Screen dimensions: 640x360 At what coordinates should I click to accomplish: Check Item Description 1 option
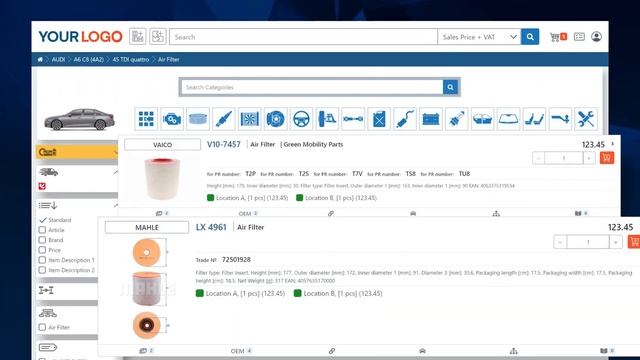pos(42,260)
